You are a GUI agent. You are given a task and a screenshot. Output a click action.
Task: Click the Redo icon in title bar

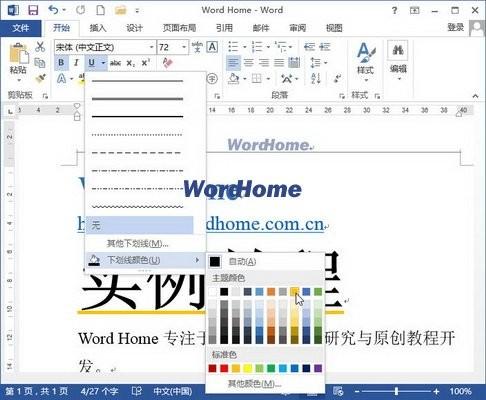click(x=80, y=10)
